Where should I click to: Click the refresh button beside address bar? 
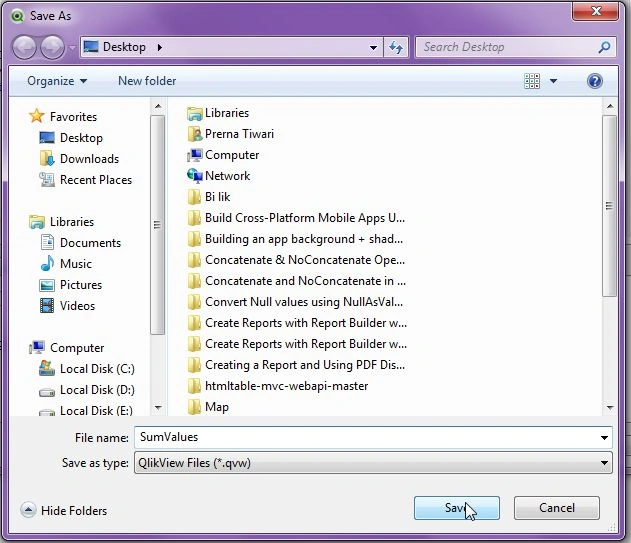click(x=396, y=47)
